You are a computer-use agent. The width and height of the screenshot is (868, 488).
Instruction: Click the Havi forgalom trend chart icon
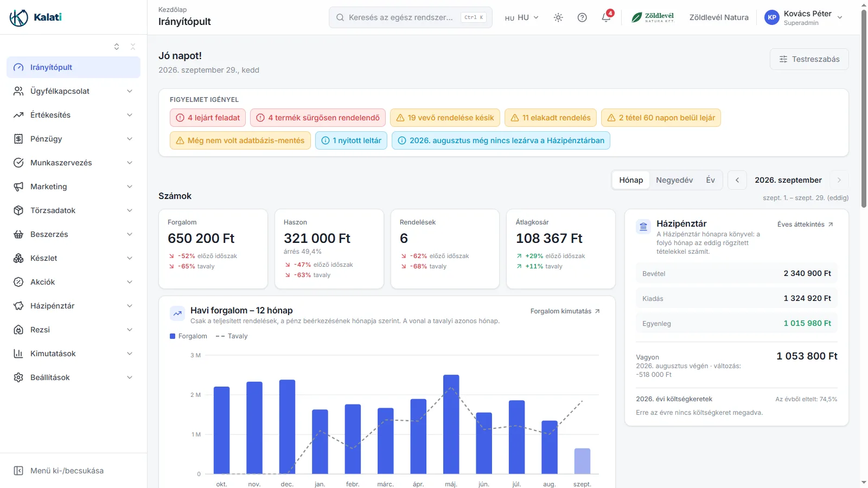tap(177, 313)
